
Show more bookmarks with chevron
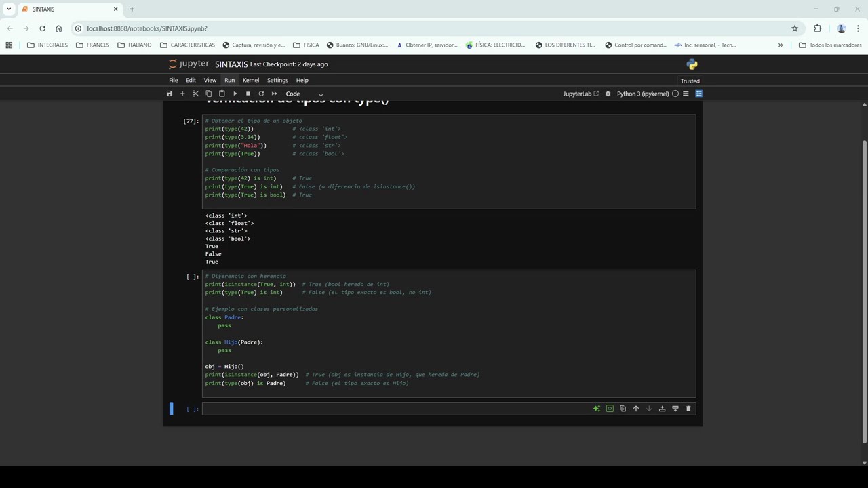(x=781, y=45)
